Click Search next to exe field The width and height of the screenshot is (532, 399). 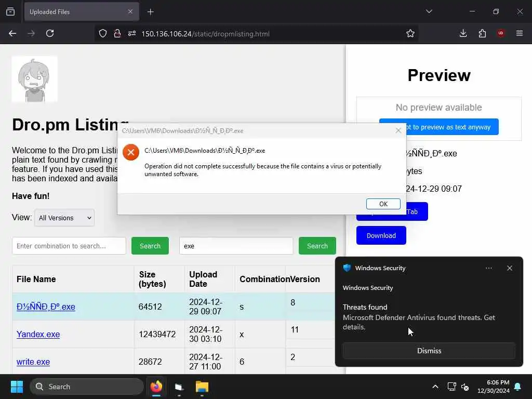[317, 246]
